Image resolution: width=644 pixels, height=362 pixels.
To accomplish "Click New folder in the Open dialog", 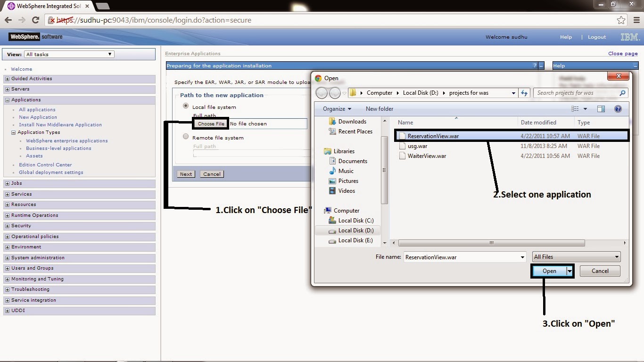I will click(x=379, y=108).
